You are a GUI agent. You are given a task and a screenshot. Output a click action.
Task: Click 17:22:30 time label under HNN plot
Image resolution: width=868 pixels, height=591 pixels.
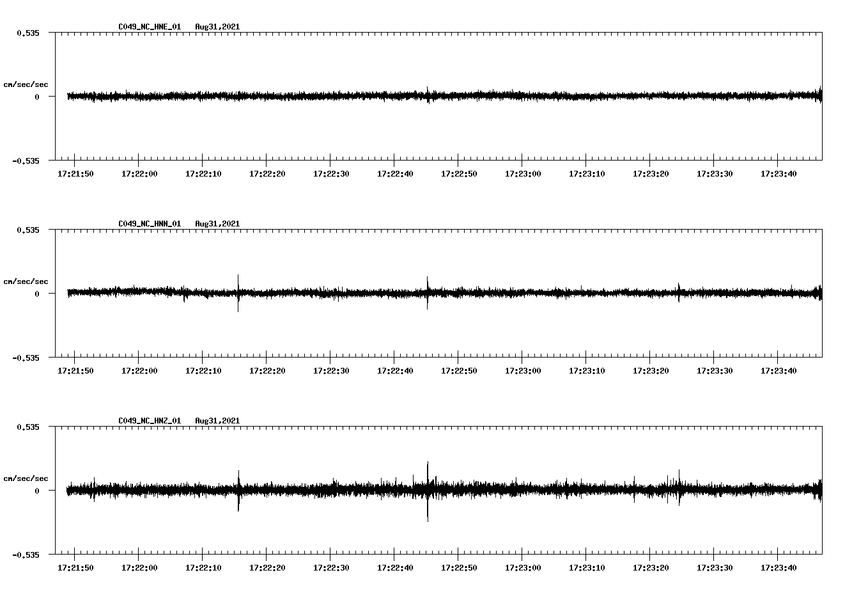pyautogui.click(x=331, y=370)
